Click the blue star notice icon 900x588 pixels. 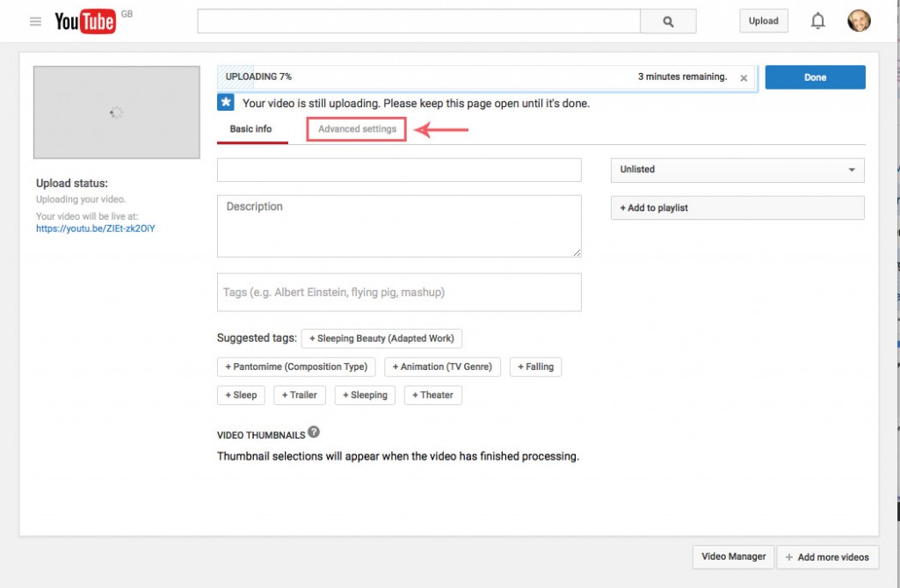tap(226, 102)
